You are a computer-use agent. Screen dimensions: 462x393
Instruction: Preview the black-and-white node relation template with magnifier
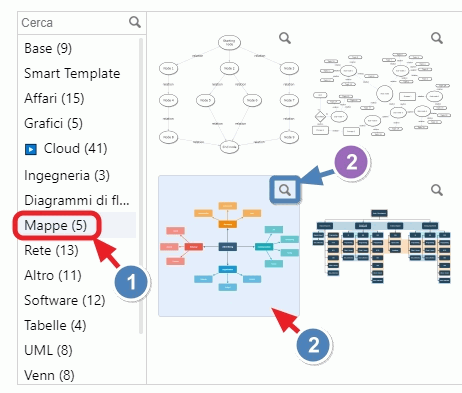click(285, 38)
